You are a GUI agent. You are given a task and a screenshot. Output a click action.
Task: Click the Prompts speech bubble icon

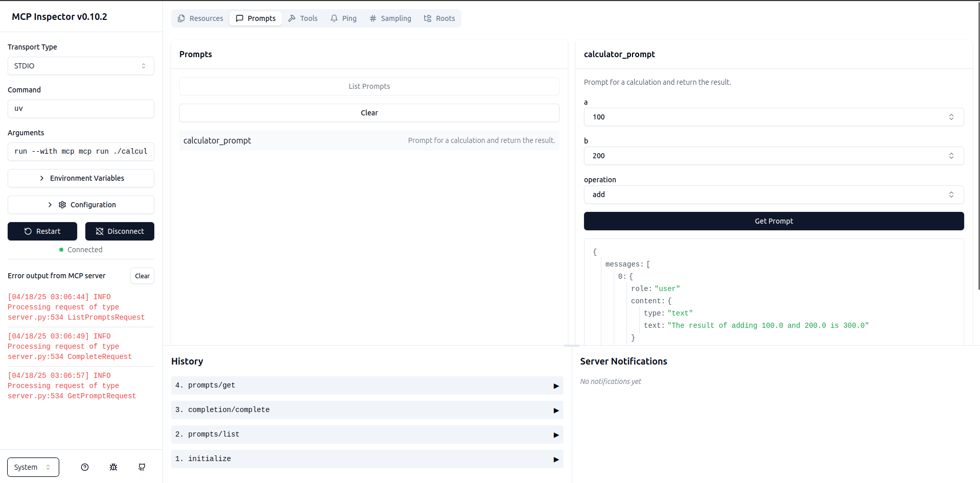point(239,18)
